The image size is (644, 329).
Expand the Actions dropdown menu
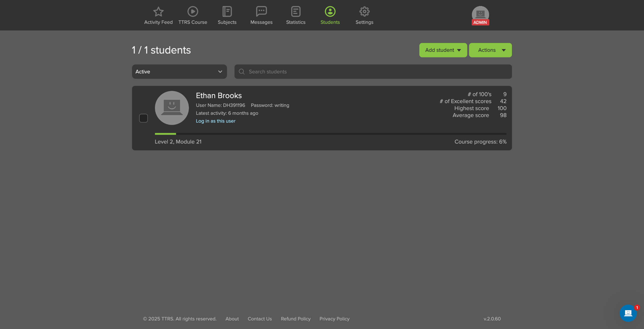click(490, 50)
